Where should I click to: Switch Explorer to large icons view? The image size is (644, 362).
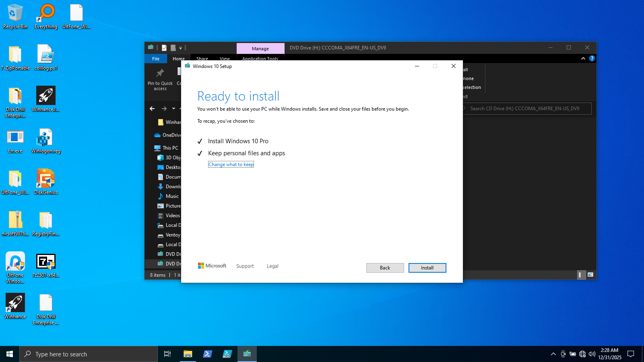tap(590, 275)
